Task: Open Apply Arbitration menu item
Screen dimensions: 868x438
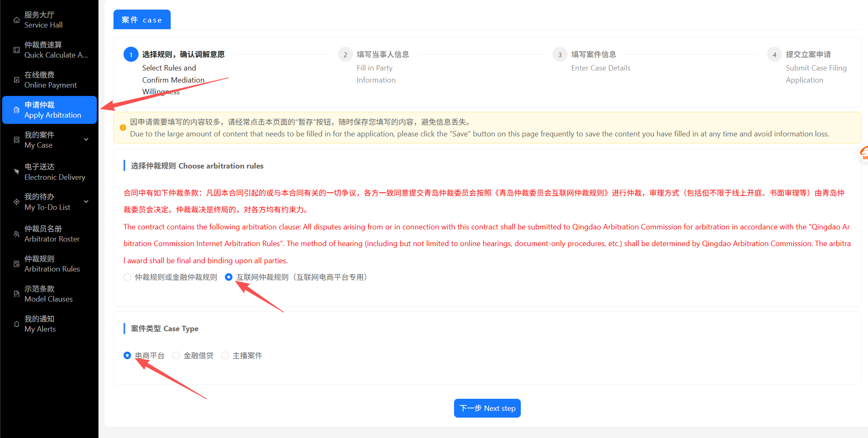Action: tap(49, 110)
